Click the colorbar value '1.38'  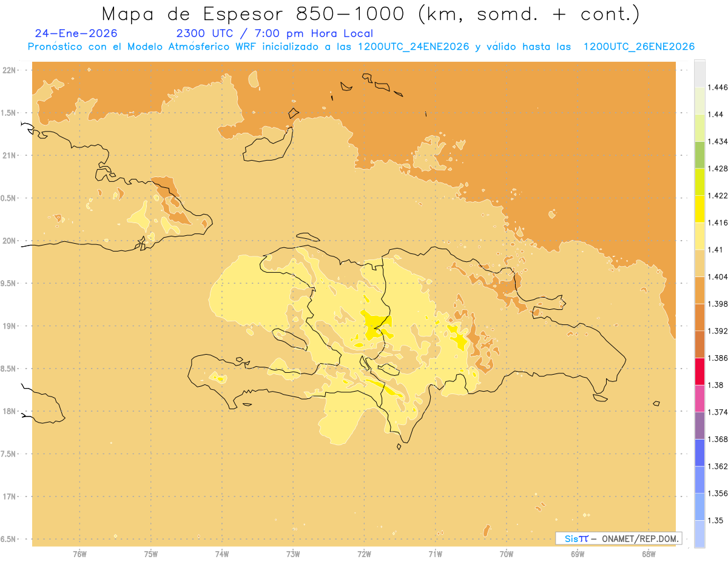click(716, 385)
